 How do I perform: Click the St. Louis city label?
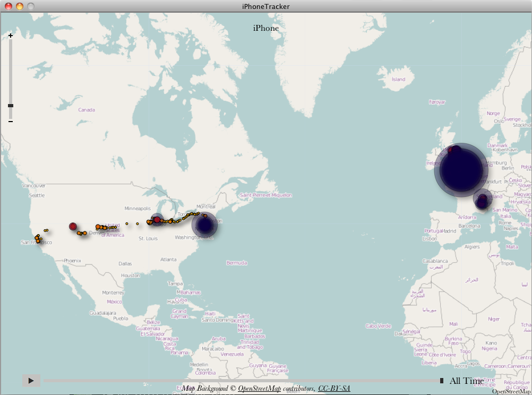[x=148, y=238]
